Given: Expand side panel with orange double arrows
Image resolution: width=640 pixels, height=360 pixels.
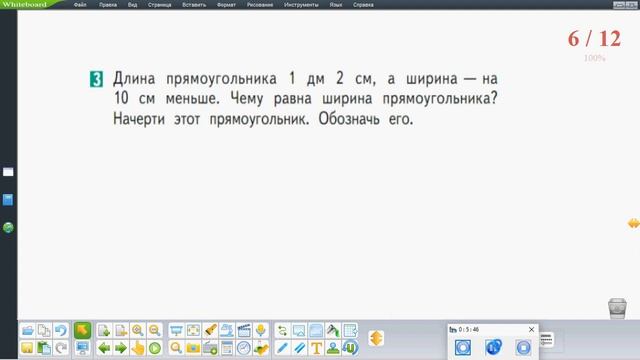Looking at the screenshot, I should 633,223.
